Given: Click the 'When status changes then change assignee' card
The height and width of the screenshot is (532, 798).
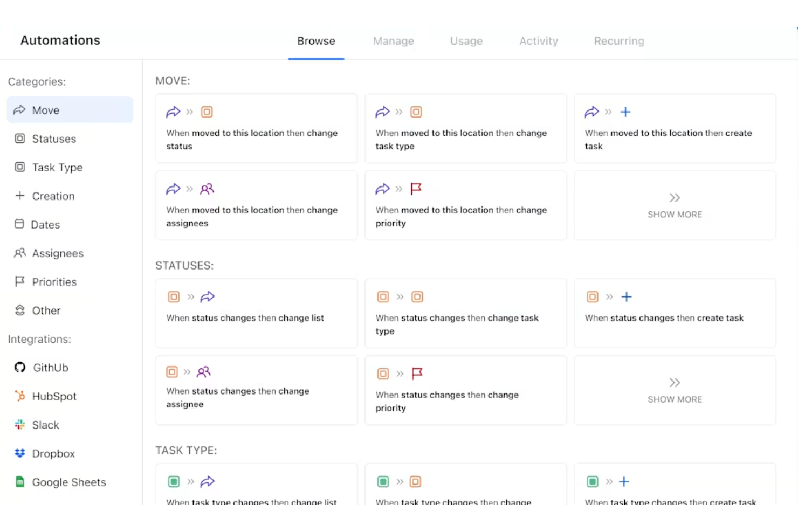Looking at the screenshot, I should coord(256,390).
